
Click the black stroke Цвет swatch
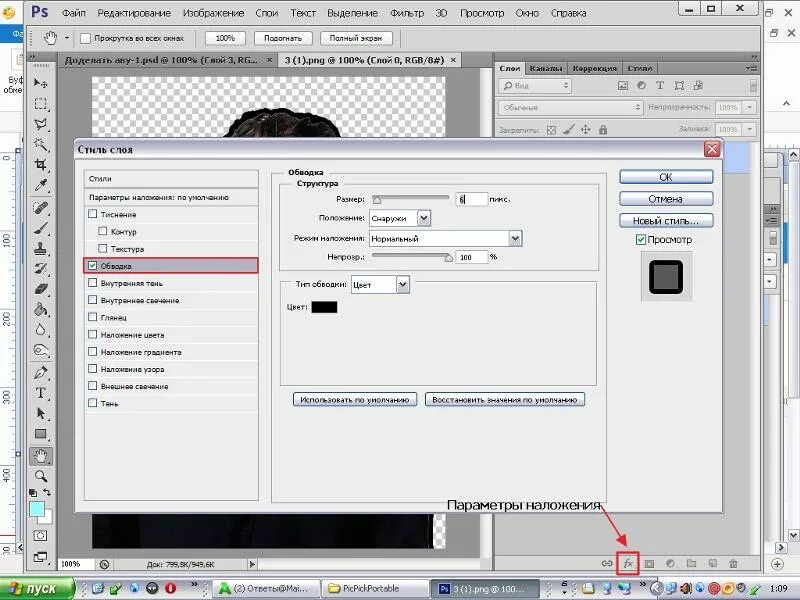[x=324, y=307]
